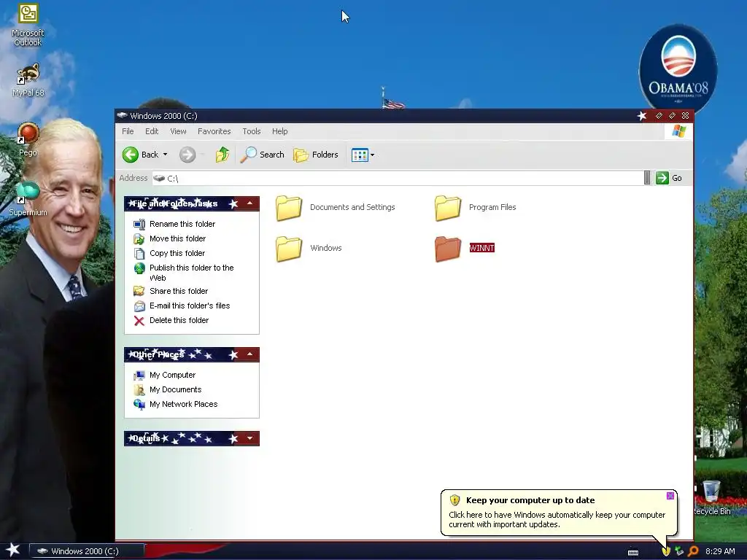The image size is (747, 560).
Task: Click Publish this folder to the Web
Action: coord(192,273)
